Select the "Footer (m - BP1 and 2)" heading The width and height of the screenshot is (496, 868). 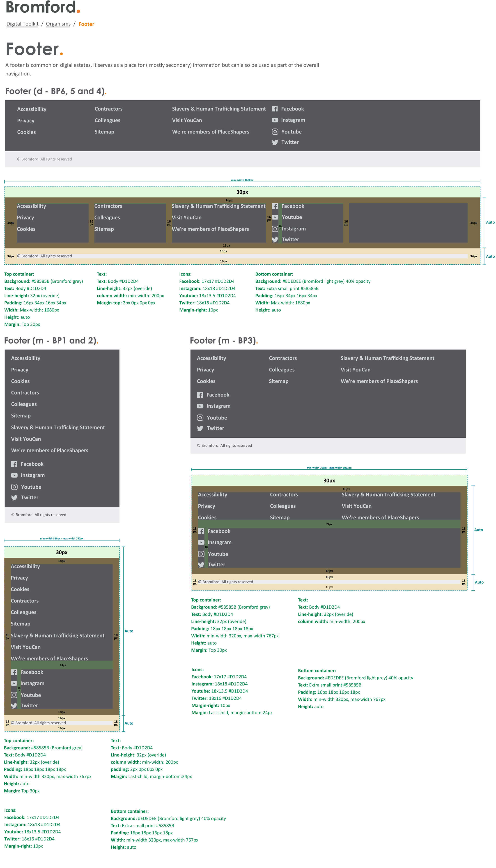pos(51,340)
